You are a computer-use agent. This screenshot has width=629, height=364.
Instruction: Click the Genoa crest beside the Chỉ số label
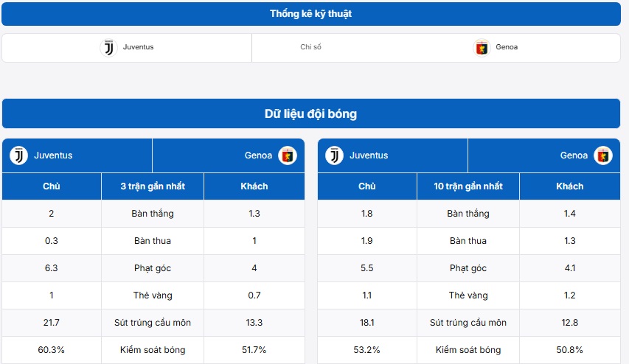coord(482,48)
